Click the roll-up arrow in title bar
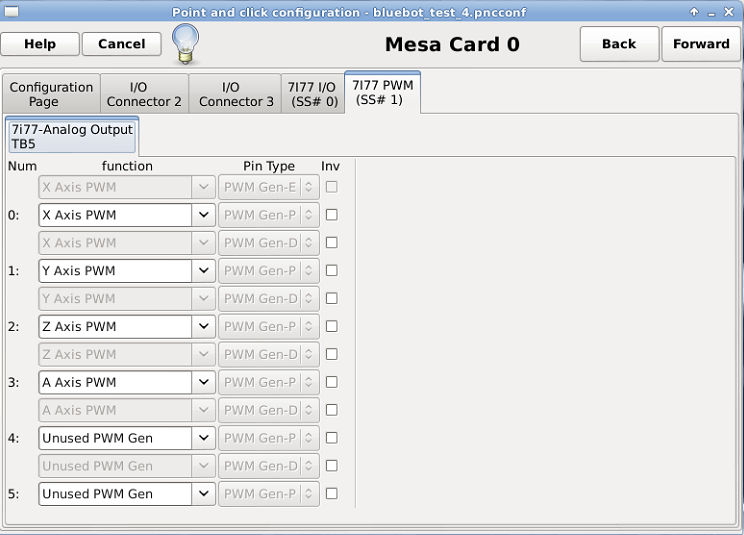Image resolution: width=744 pixels, height=535 pixels. (694, 12)
